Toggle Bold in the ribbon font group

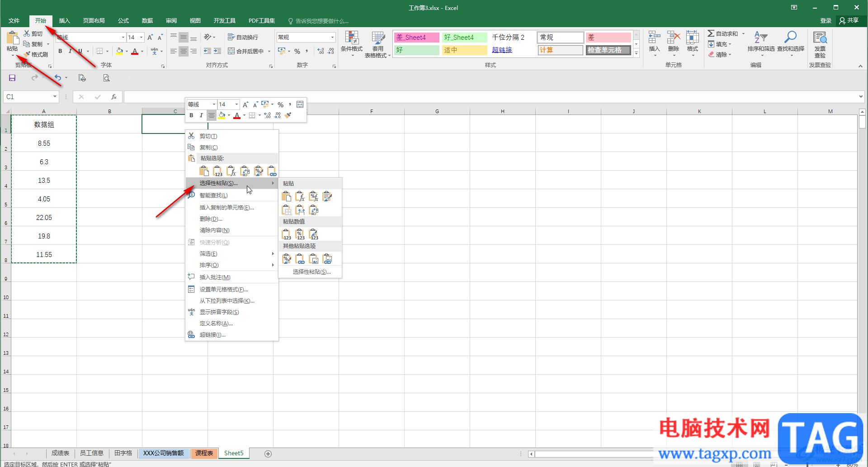[60, 51]
